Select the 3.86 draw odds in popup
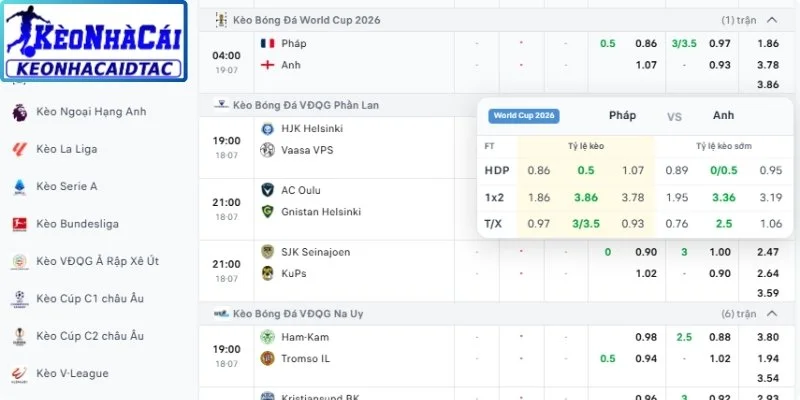The height and width of the screenshot is (400, 800). click(586, 197)
